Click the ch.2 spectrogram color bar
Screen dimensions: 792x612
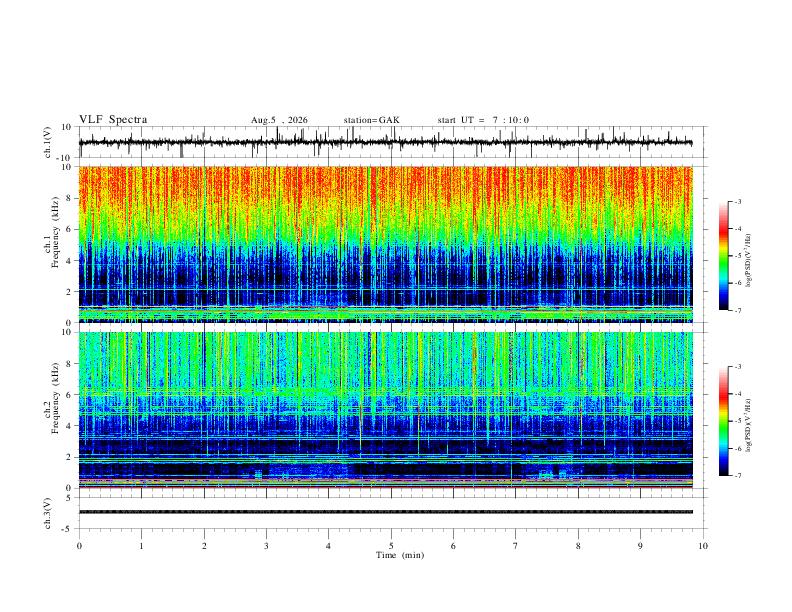coord(724,421)
